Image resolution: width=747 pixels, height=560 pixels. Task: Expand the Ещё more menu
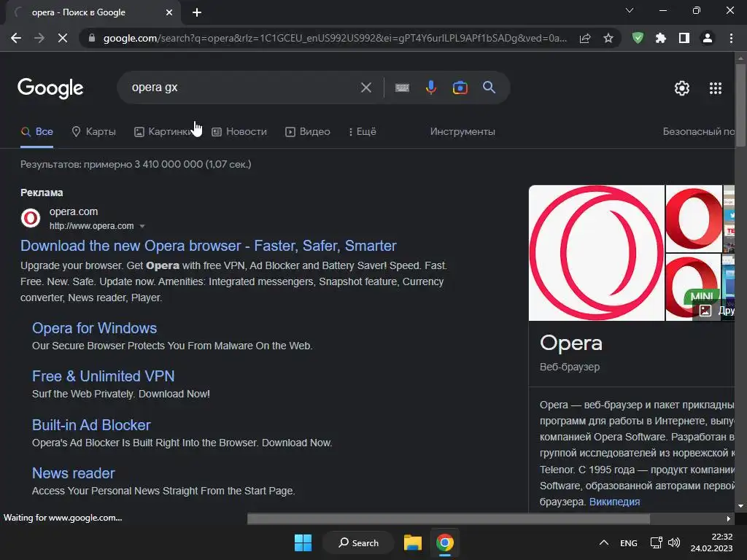362,132
